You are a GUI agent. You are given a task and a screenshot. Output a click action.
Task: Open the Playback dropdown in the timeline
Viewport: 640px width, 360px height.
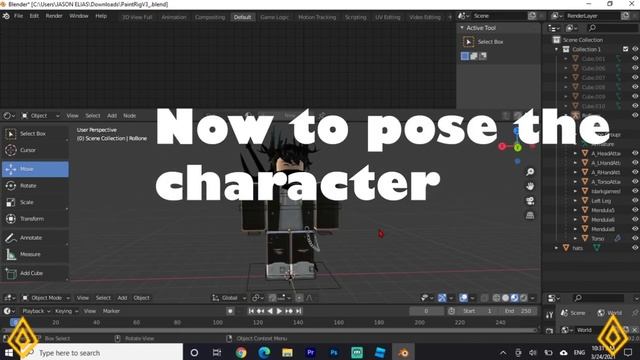[36, 311]
